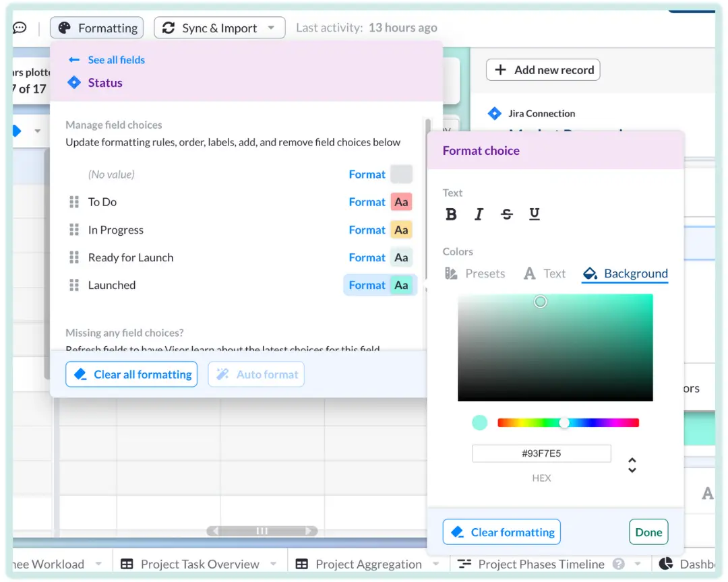Switch to the Text color tab

click(x=545, y=273)
